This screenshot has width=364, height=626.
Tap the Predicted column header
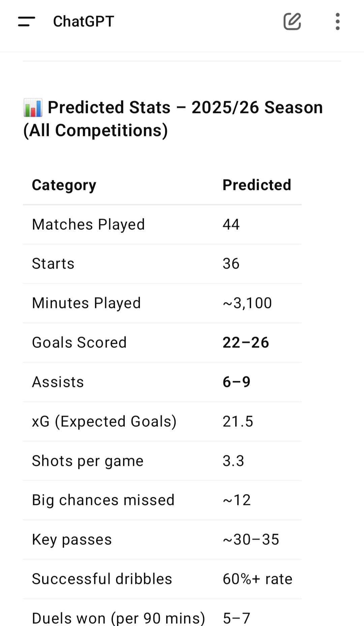(257, 185)
